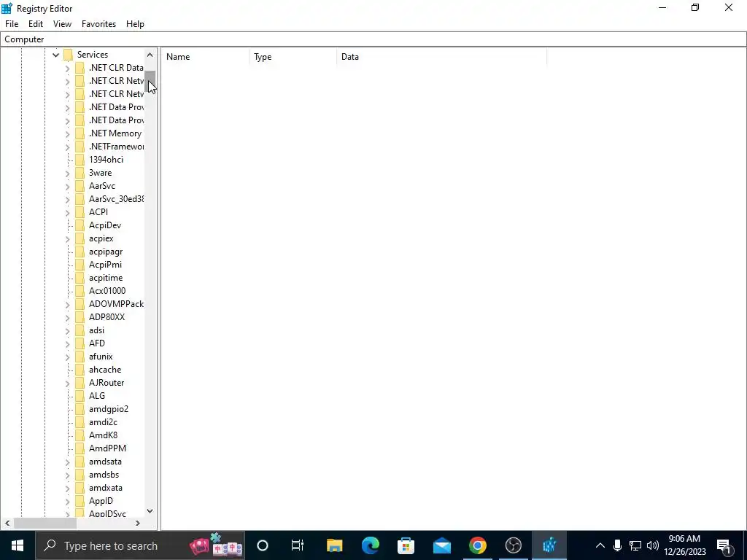Select the .NET Memory key

pyautogui.click(x=115, y=133)
